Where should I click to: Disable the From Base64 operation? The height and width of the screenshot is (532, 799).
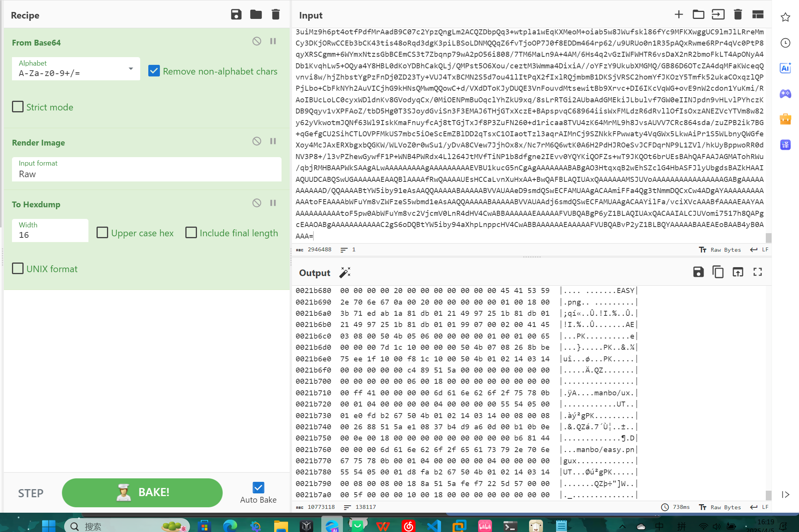point(256,41)
